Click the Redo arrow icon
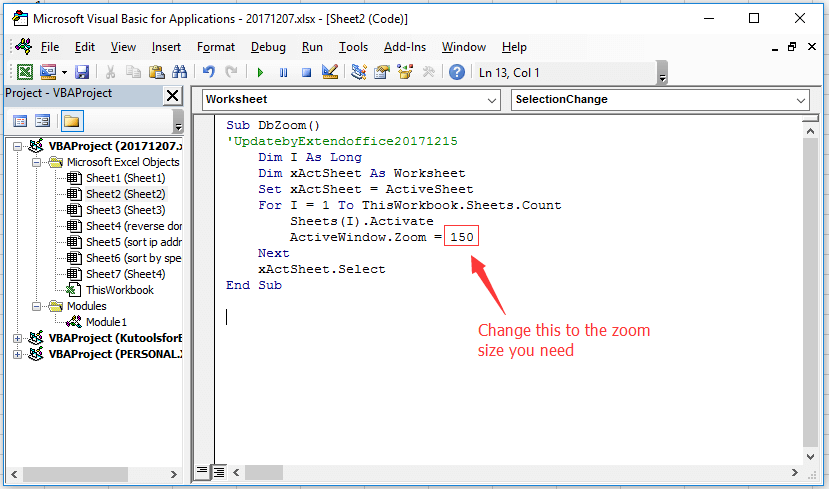Screen dimensions: 829x489 tap(231, 72)
